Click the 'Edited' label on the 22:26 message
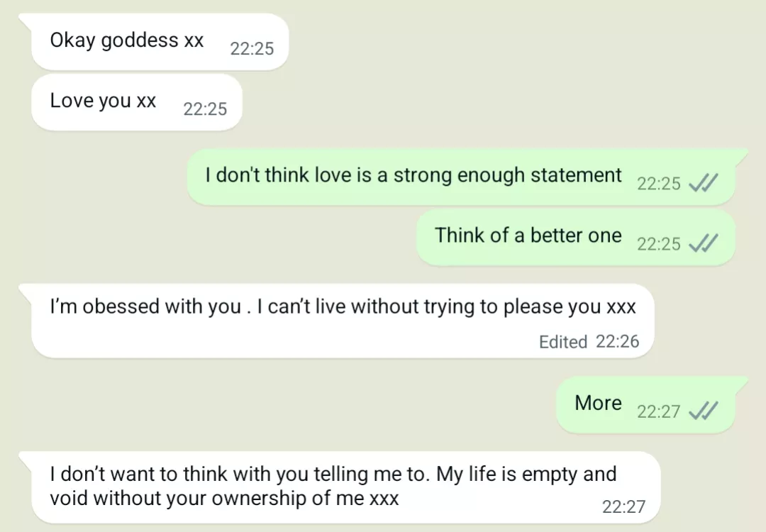 [563, 342]
